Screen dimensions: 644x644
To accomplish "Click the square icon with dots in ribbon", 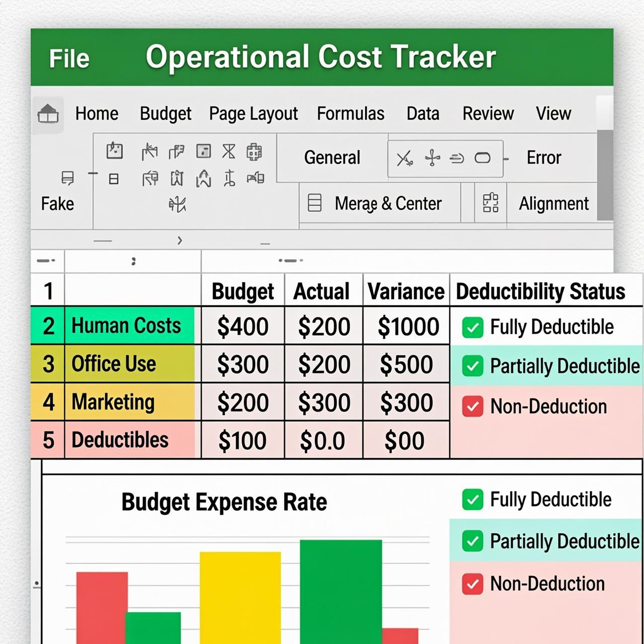I will click(x=115, y=150).
